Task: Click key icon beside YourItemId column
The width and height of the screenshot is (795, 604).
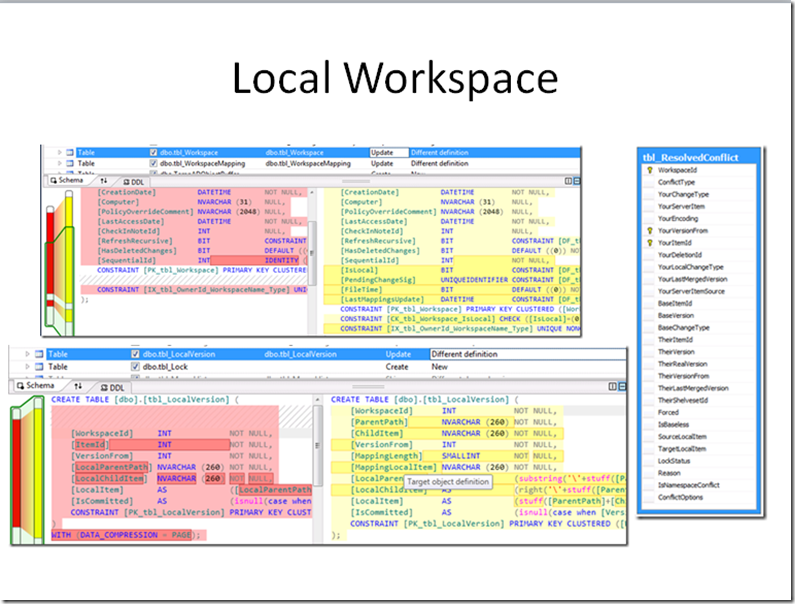Action: pos(649,243)
